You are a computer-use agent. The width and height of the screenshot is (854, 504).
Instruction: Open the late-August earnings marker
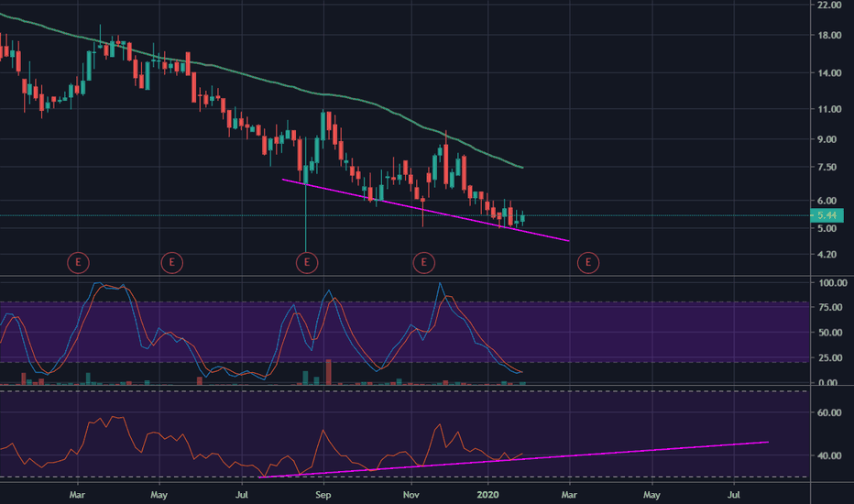tap(307, 263)
